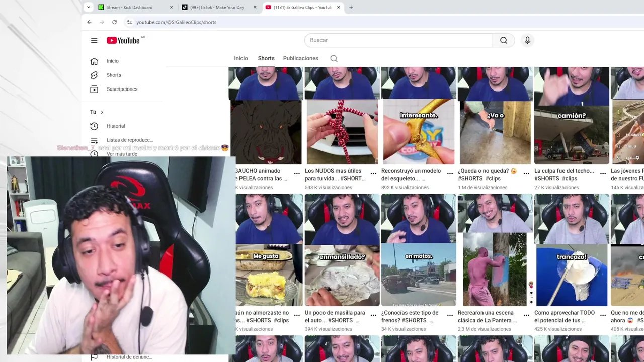Switch to the Stream - Kick Dashboard tab
The image size is (644, 362).
[136, 7]
